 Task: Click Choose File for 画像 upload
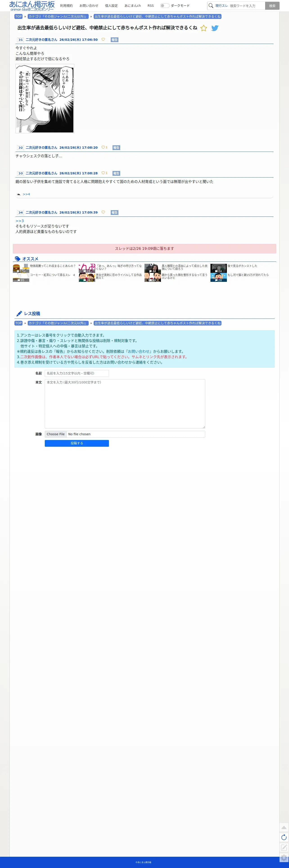[56, 434]
